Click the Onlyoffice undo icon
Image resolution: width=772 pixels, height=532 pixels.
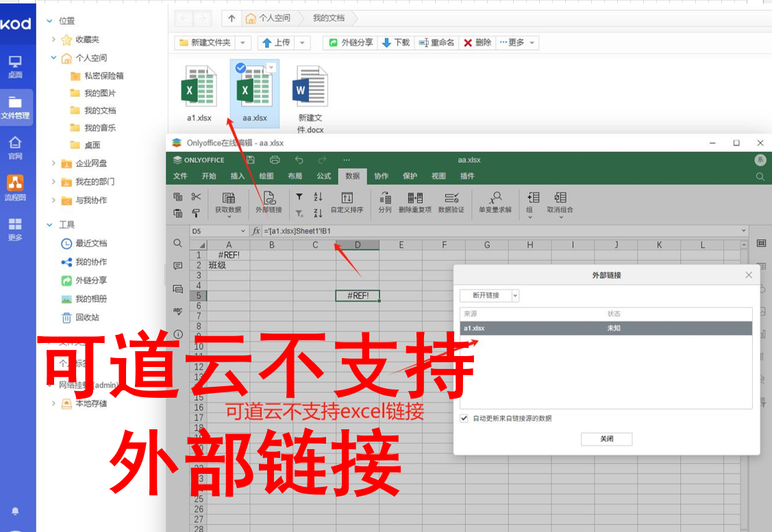point(299,160)
